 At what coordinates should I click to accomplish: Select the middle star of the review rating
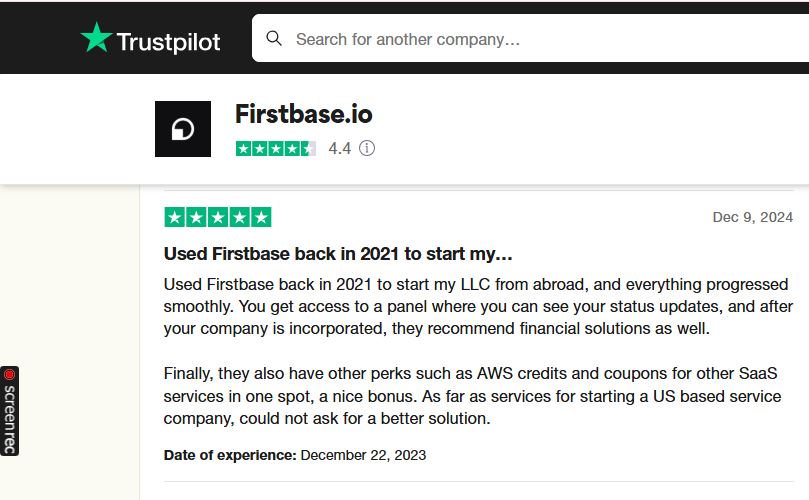point(218,217)
